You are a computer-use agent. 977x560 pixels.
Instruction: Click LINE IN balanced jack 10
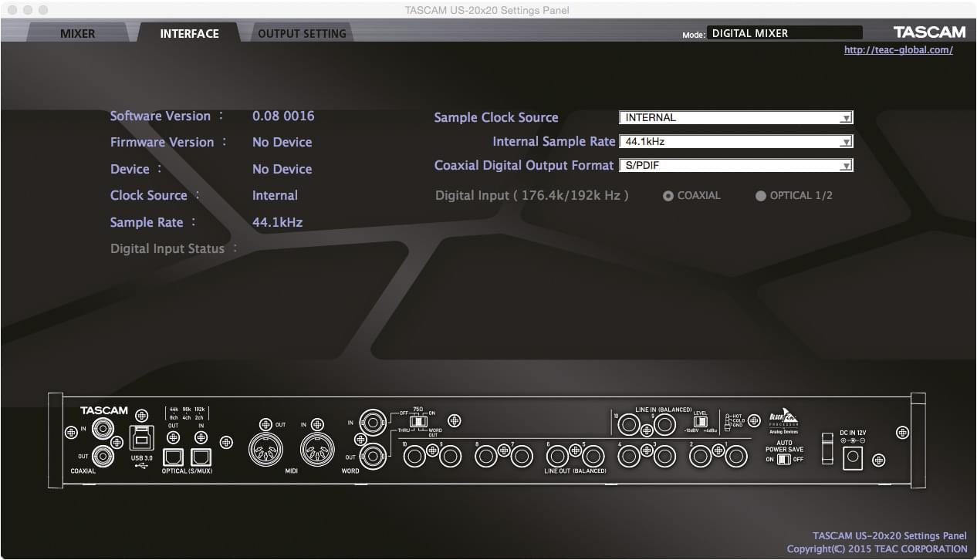pyautogui.click(x=629, y=425)
